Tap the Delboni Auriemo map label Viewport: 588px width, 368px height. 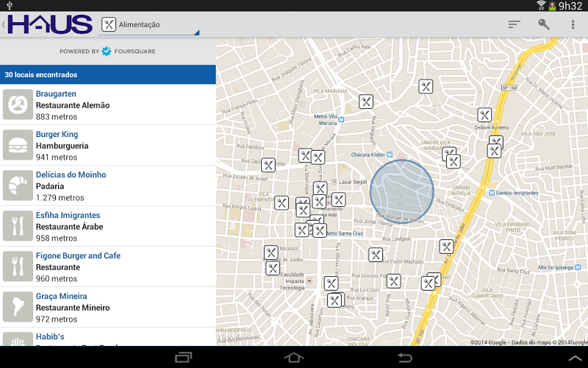click(491, 127)
